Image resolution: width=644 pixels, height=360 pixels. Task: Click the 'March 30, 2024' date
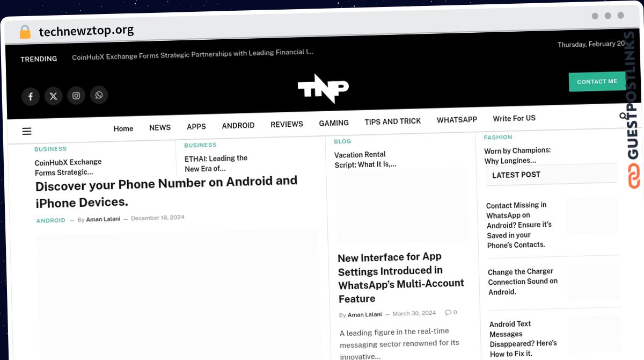414,313
